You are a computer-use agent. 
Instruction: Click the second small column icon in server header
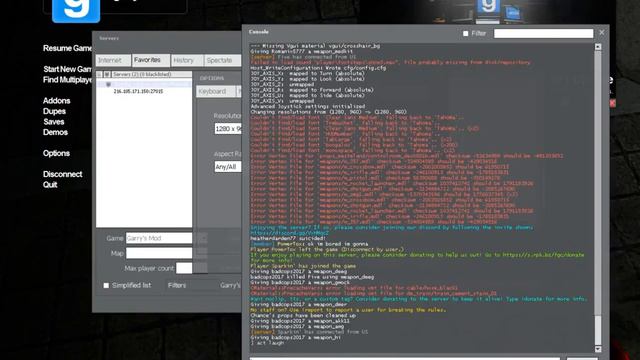point(107,74)
